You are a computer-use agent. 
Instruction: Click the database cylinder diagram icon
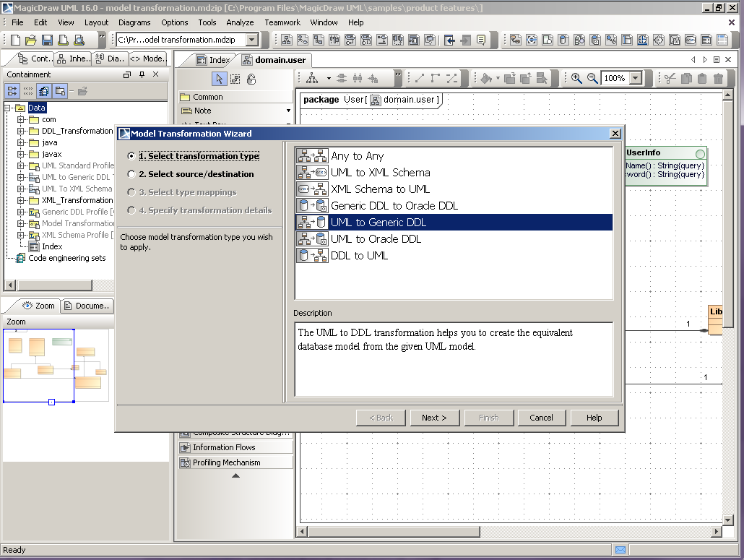(x=563, y=40)
